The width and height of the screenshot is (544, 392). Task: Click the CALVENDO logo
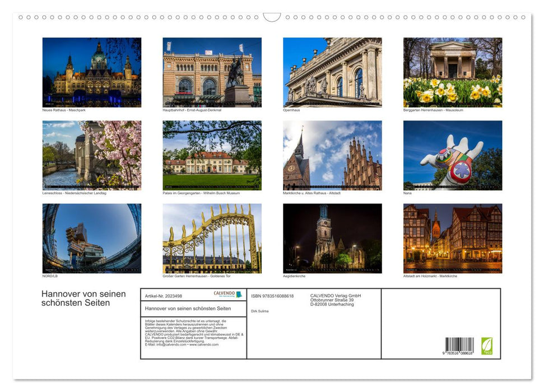228,294
